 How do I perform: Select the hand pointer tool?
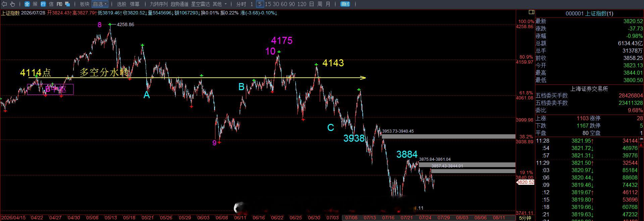[13, 4]
